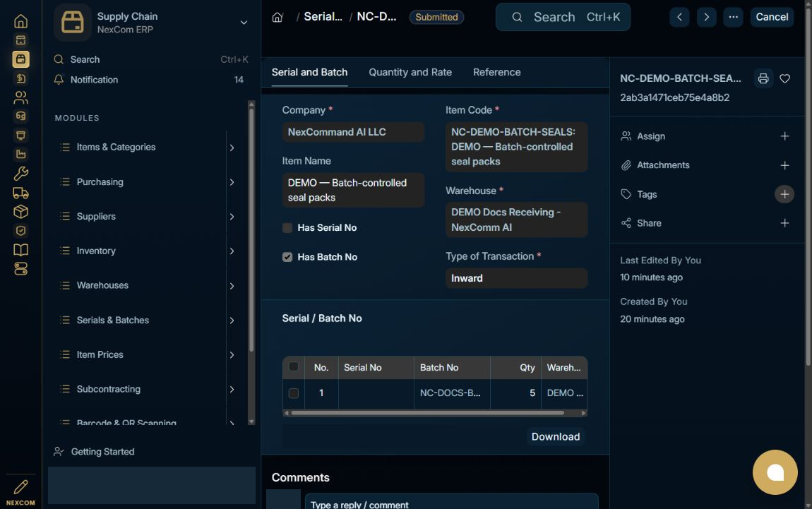Image resolution: width=812 pixels, height=509 pixels.
Task: Click the NC-D… breadcrumb link
Action: (x=376, y=16)
